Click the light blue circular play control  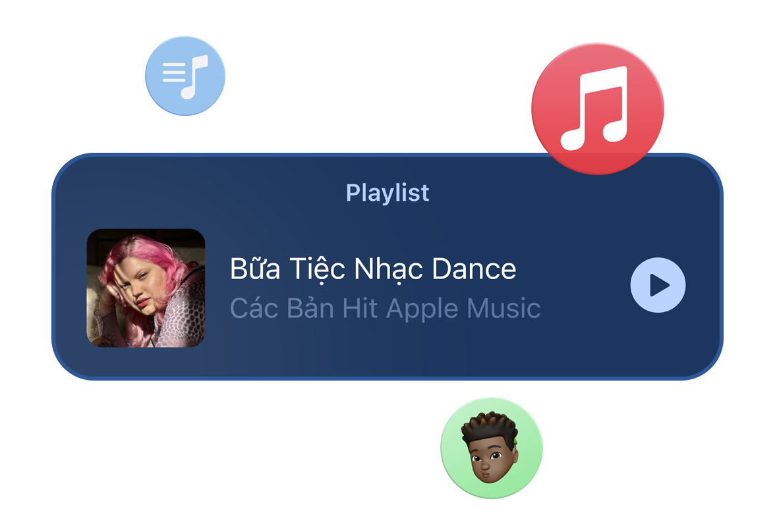658,285
